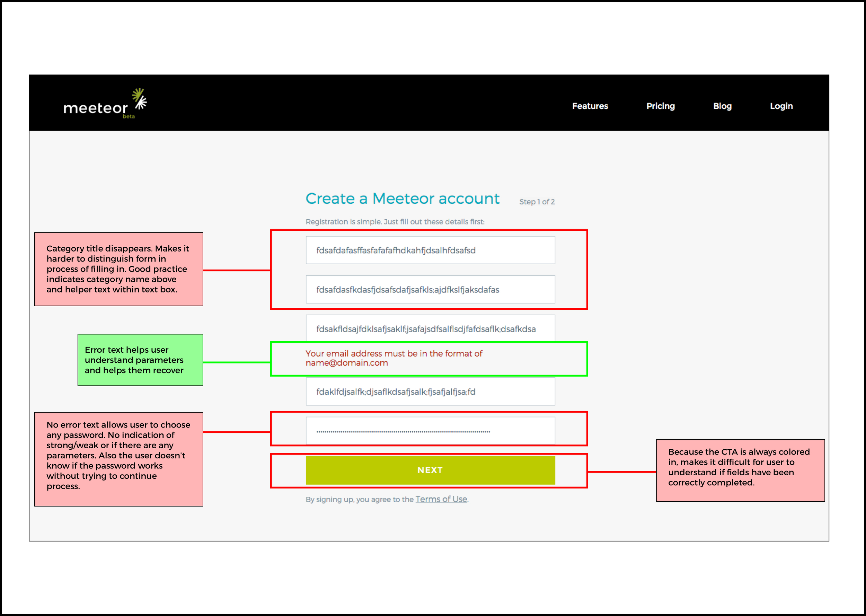Click the 'Create a Meeteor account' heading

click(x=403, y=199)
